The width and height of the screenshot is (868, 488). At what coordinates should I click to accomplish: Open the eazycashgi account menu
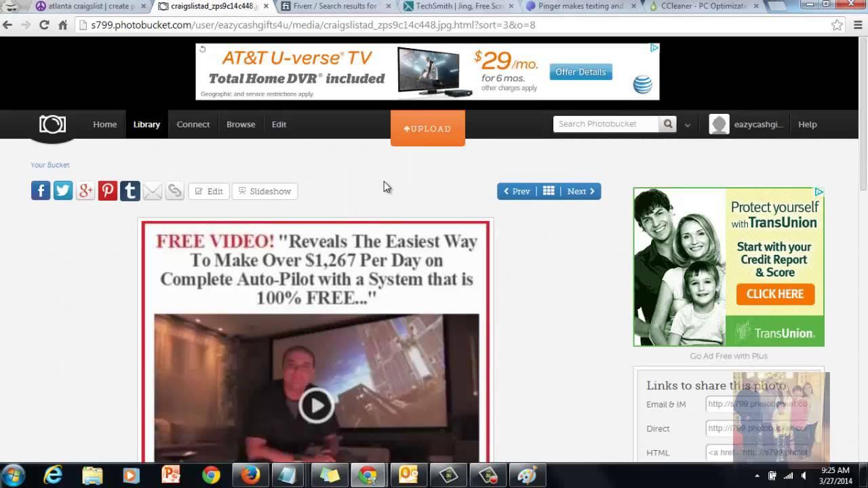pyautogui.click(x=758, y=124)
